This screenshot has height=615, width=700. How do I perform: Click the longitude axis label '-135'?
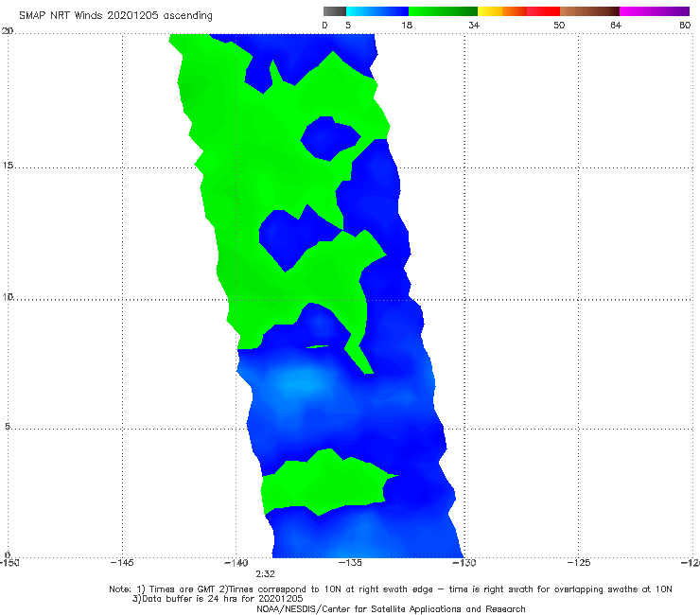350,562
